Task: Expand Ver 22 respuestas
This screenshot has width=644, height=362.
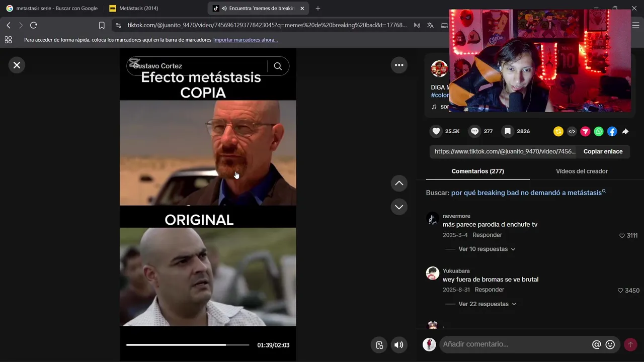Action: pos(487,304)
